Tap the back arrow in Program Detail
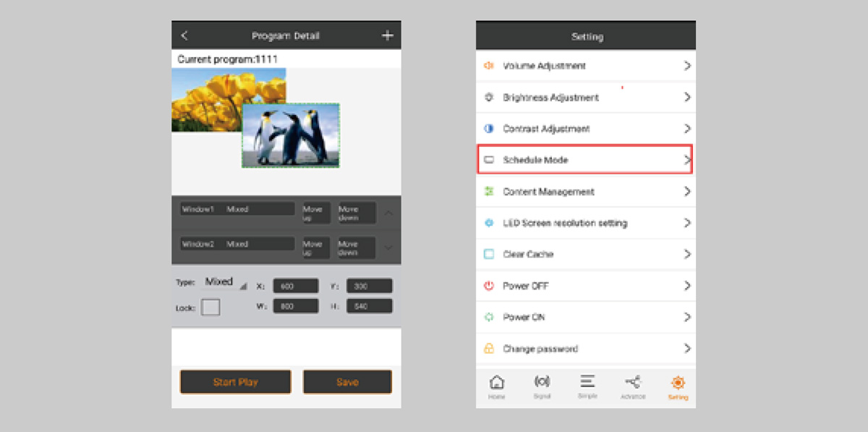This screenshot has width=868, height=432. (184, 35)
